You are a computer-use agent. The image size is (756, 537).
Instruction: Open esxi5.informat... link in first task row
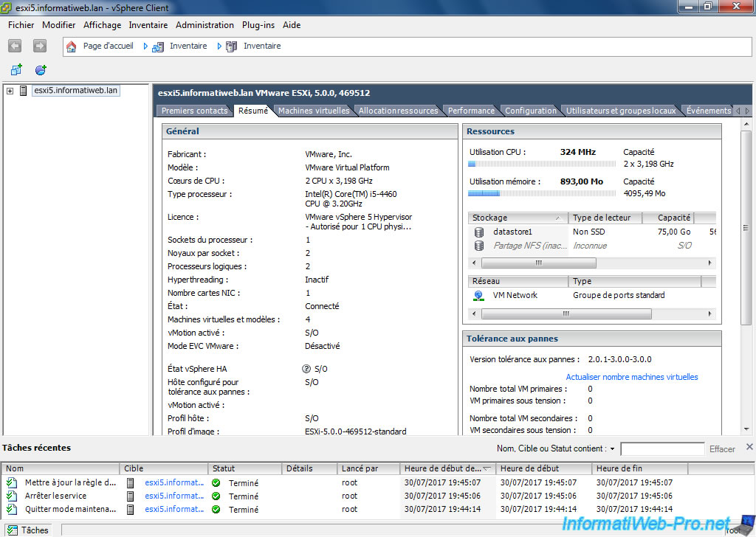[x=174, y=482]
